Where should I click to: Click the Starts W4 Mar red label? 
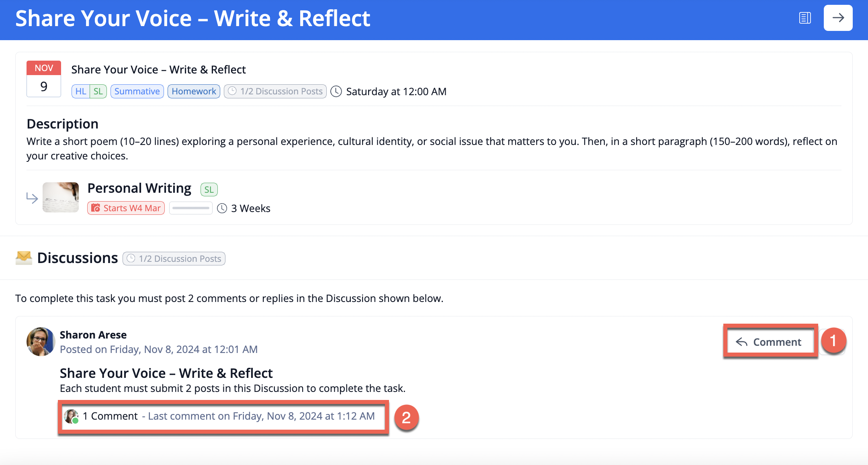point(126,208)
